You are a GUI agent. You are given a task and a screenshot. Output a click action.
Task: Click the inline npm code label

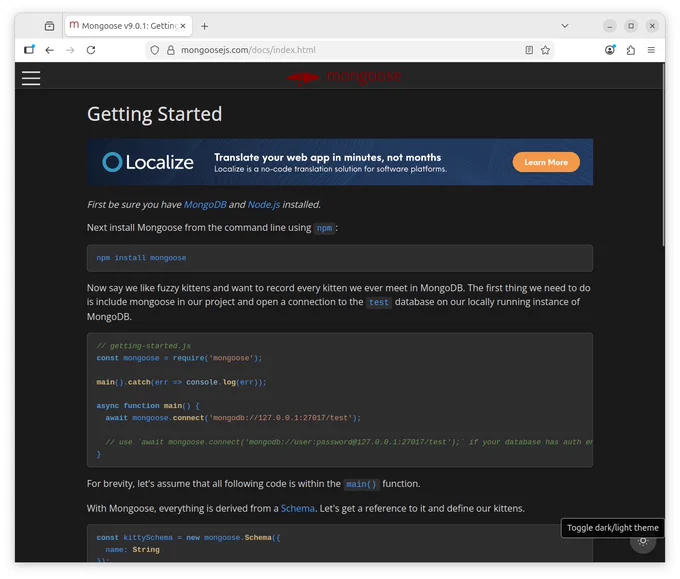pyautogui.click(x=324, y=228)
